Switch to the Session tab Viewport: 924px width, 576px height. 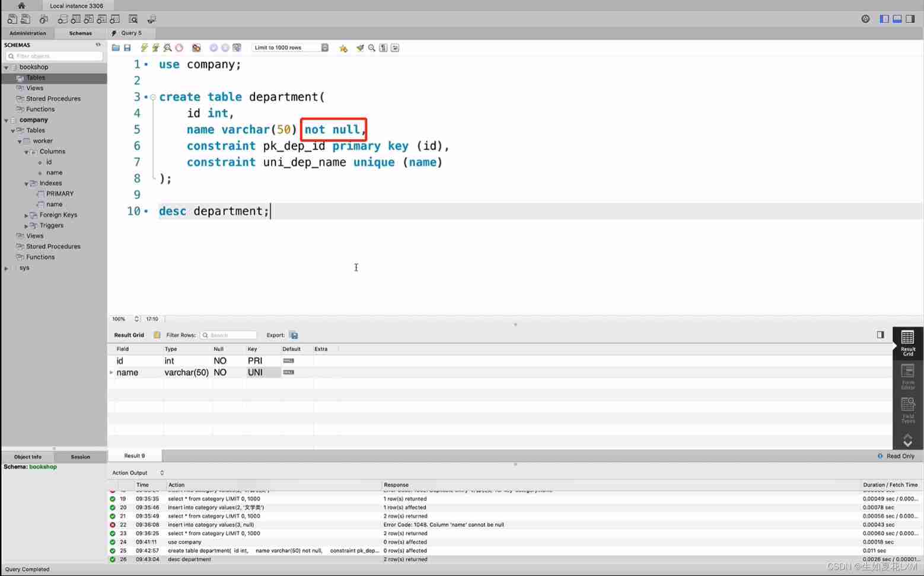(80, 457)
